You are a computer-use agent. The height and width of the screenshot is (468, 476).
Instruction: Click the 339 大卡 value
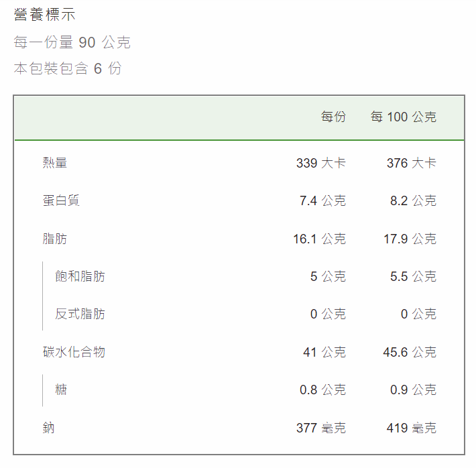[x=321, y=163]
